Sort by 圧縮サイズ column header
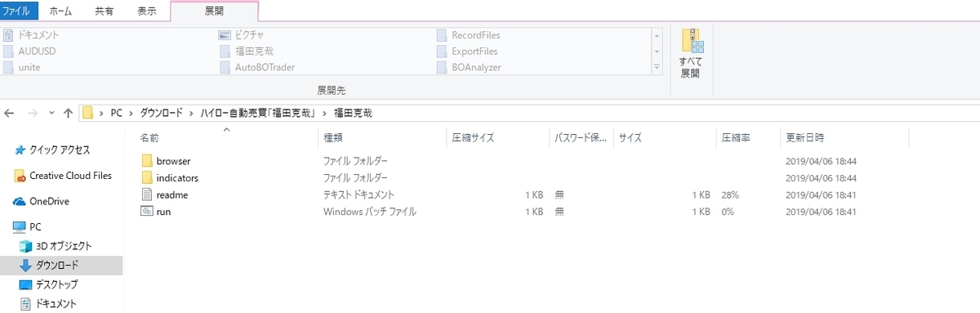The image size is (980, 313). (x=472, y=138)
